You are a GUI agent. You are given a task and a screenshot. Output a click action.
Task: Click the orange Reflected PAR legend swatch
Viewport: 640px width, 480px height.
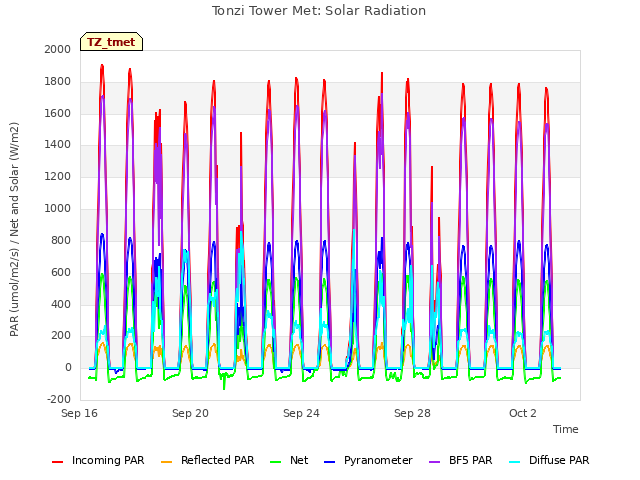coord(167,462)
